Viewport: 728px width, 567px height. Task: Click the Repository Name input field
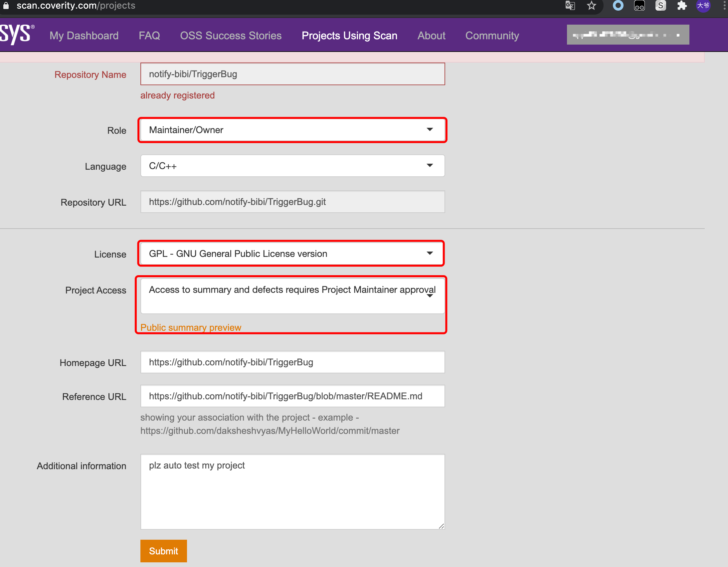click(x=292, y=74)
